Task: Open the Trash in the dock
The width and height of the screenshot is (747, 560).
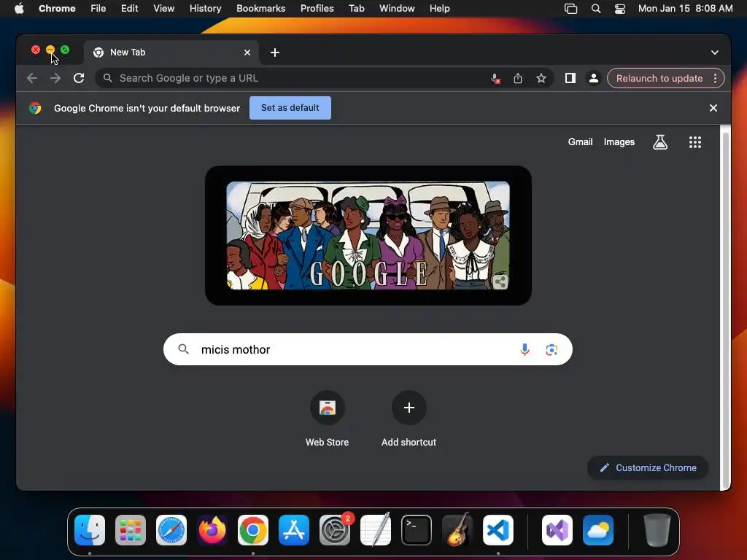Action: click(x=657, y=529)
